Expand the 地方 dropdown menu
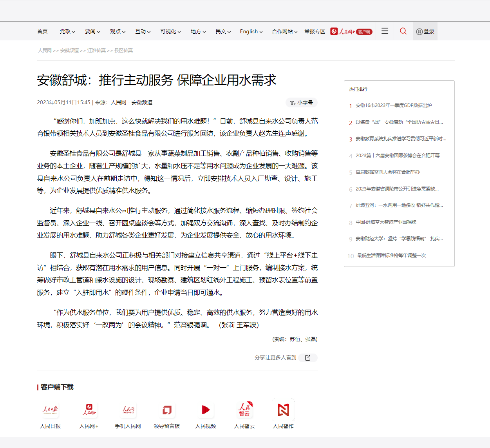490x448 pixels. click(198, 32)
